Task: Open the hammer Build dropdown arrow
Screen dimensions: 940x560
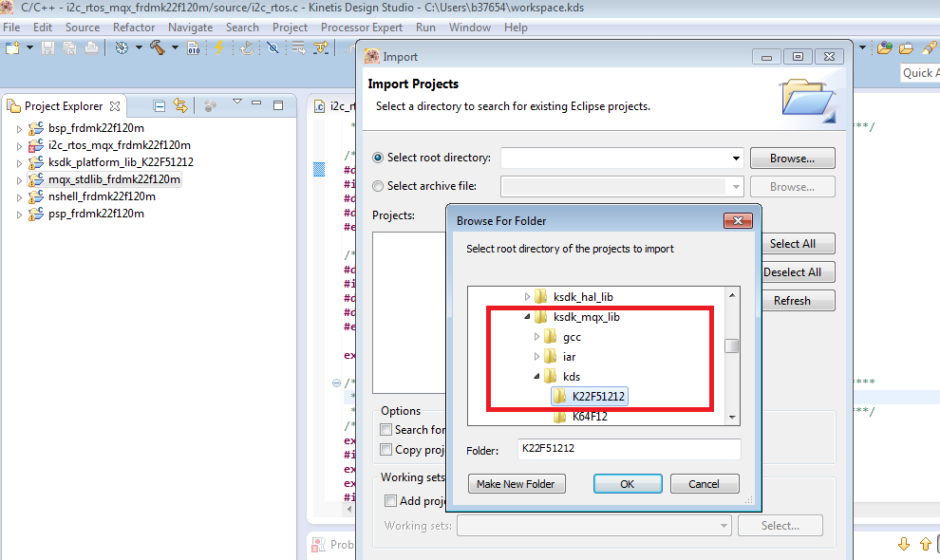Action: (175, 47)
